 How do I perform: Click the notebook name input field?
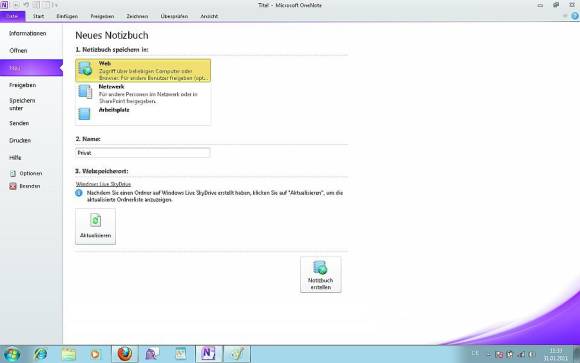coord(143,152)
